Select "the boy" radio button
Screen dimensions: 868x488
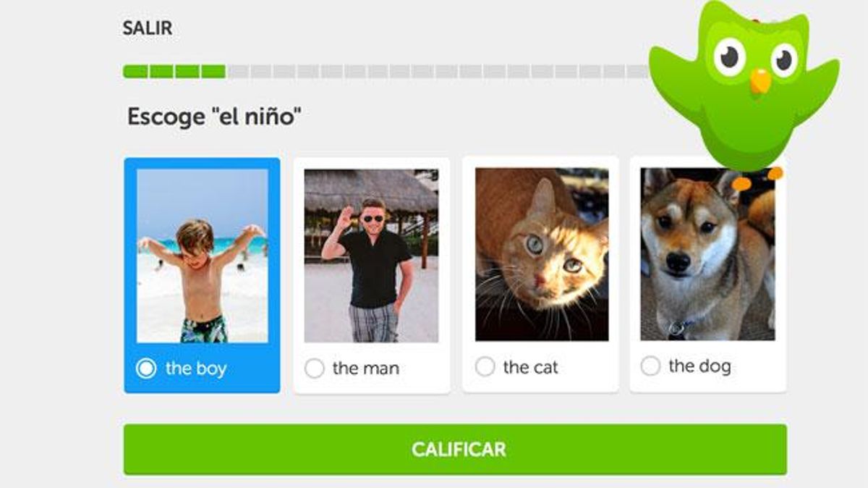click(x=146, y=369)
